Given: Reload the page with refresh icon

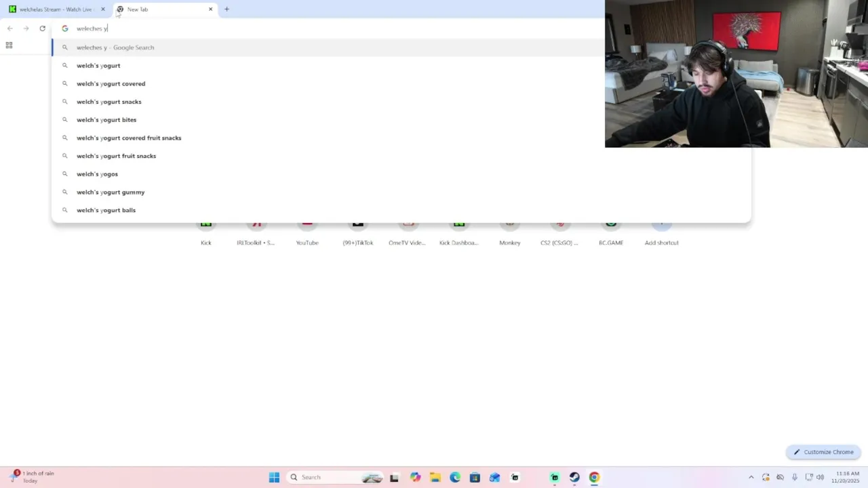Looking at the screenshot, I should click(x=42, y=28).
